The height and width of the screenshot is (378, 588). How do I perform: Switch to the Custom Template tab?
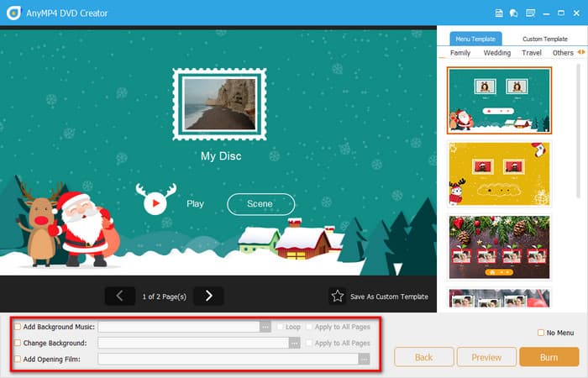pyautogui.click(x=544, y=39)
